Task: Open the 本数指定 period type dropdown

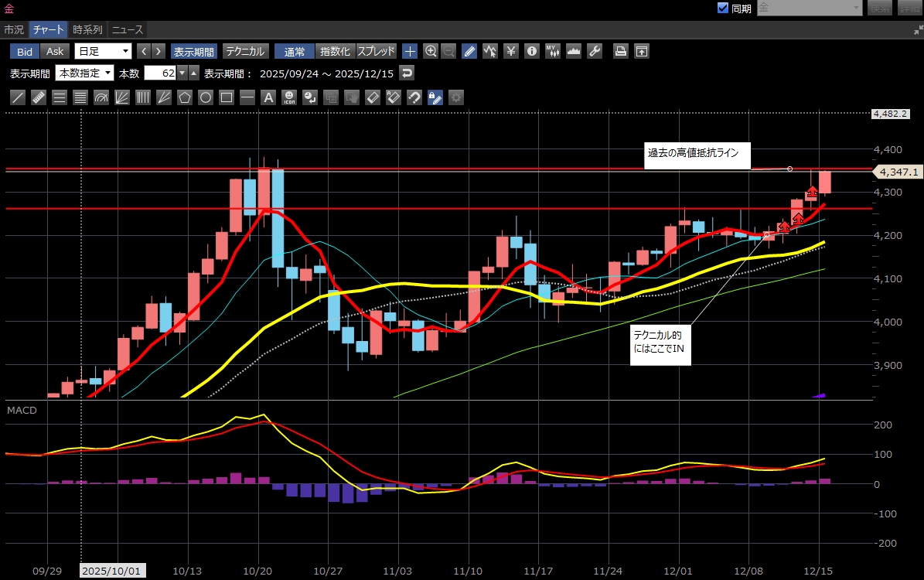Action: tap(84, 73)
